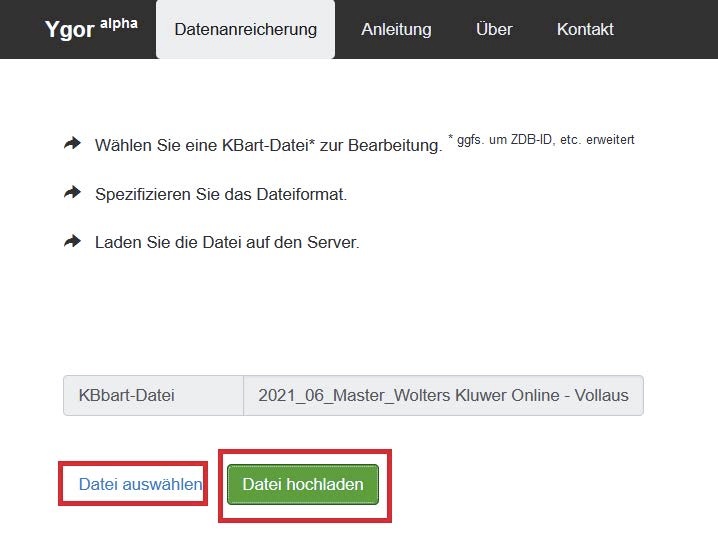
Task: Click the selected file name field
Action: pos(443,395)
